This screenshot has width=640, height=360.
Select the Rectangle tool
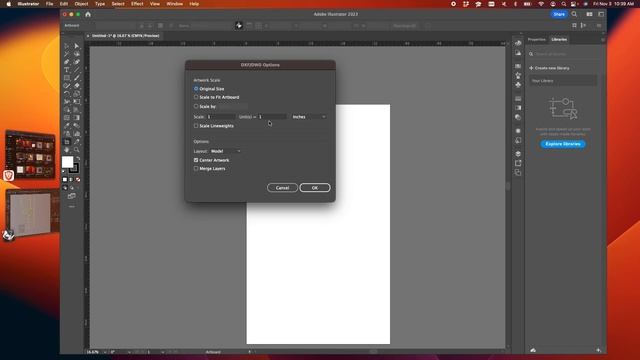(67, 78)
